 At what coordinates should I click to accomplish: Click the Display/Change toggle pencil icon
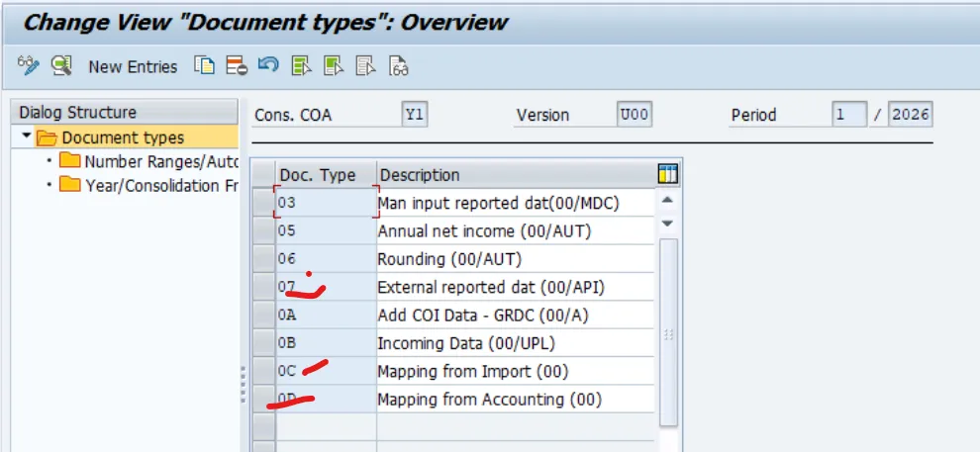pyautogui.click(x=29, y=66)
